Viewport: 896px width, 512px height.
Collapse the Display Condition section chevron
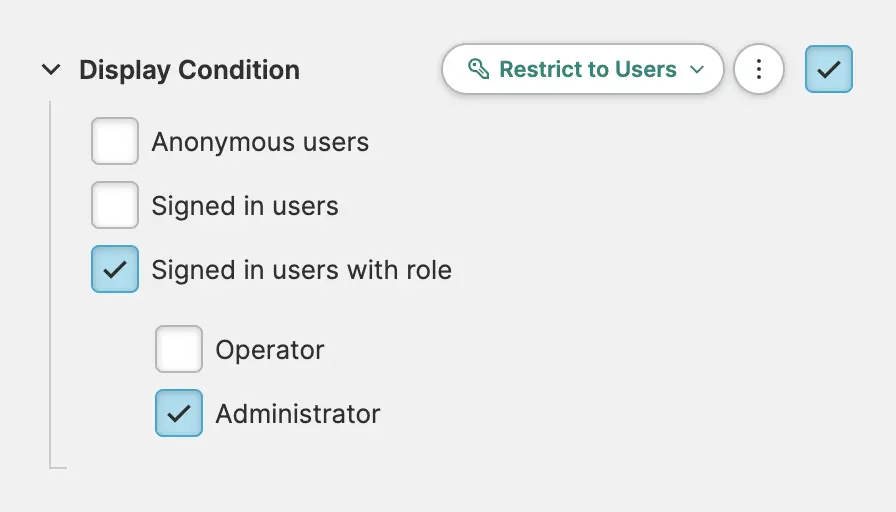(x=50, y=70)
